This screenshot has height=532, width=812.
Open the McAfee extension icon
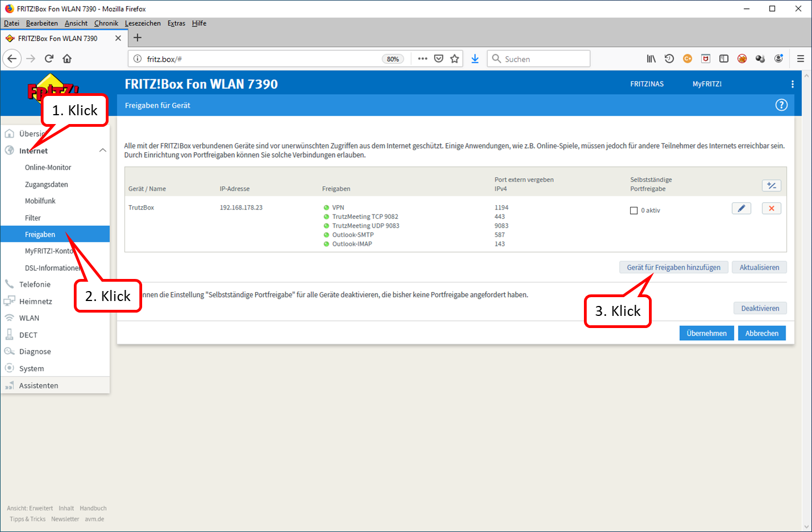(706, 58)
